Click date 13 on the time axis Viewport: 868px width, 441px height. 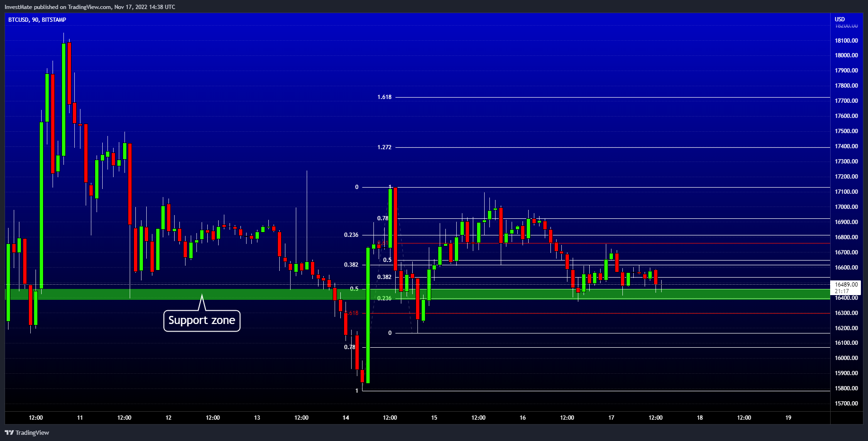257,418
